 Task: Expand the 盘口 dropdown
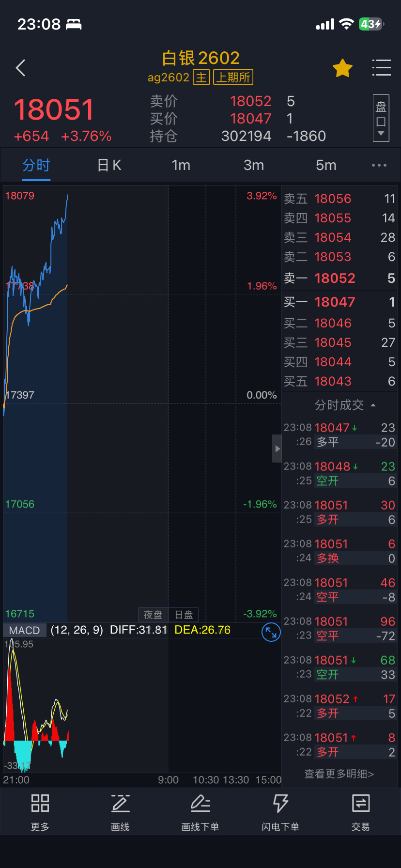pos(381,118)
